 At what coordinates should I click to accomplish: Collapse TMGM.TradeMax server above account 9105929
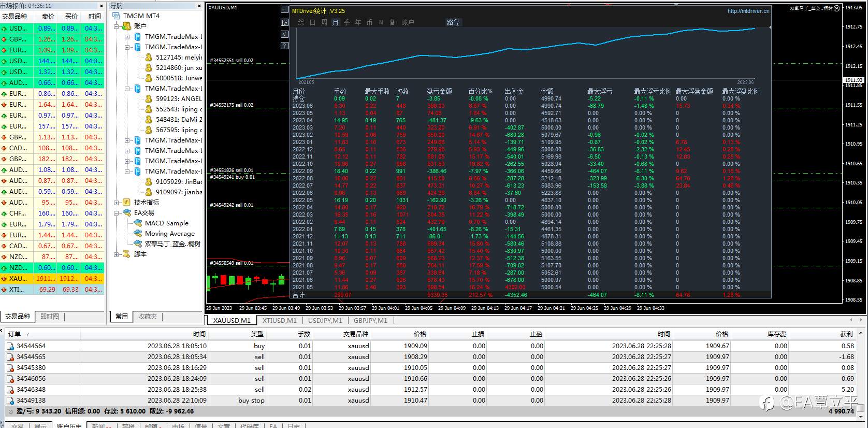[x=127, y=171]
